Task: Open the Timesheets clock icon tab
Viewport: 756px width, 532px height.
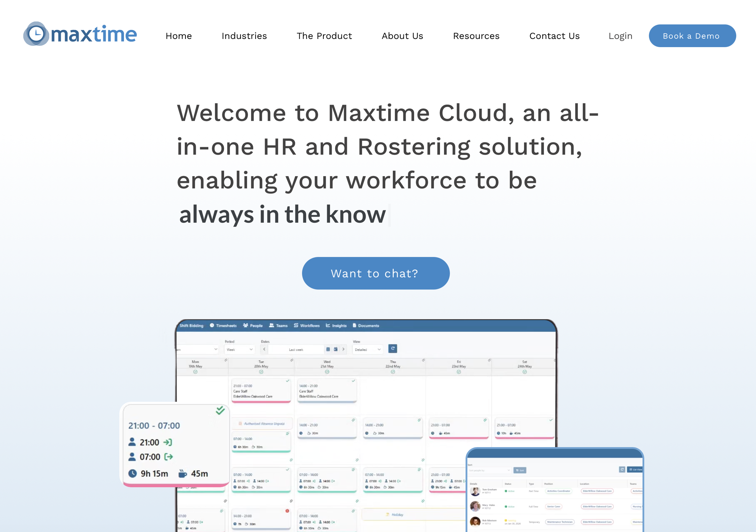Action: click(x=212, y=325)
